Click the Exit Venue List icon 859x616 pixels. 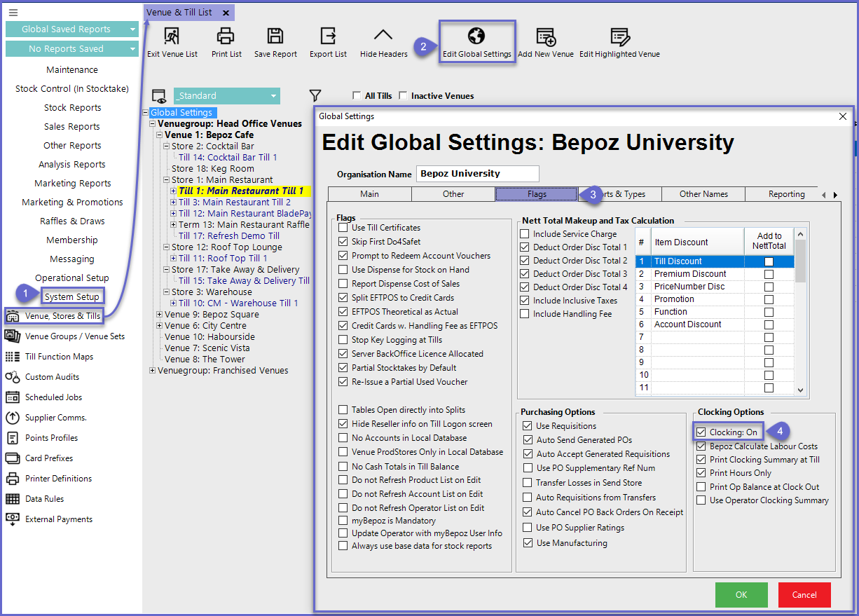(172, 36)
